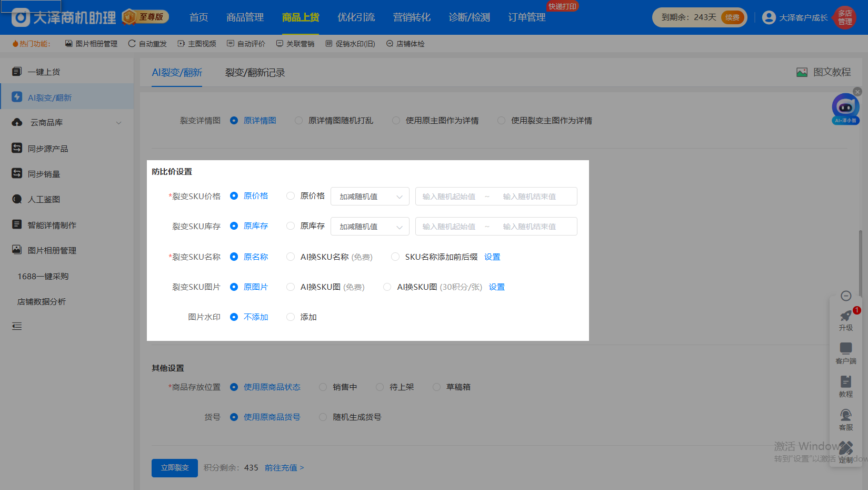Select the AI换SKU名称 (免费) radio option
The height and width of the screenshot is (490, 868).
point(291,257)
